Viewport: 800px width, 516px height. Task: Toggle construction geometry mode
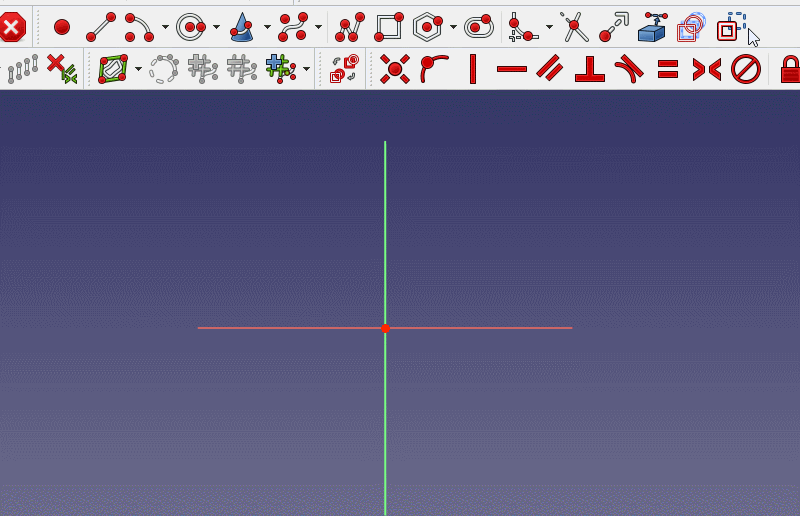[x=734, y=27]
